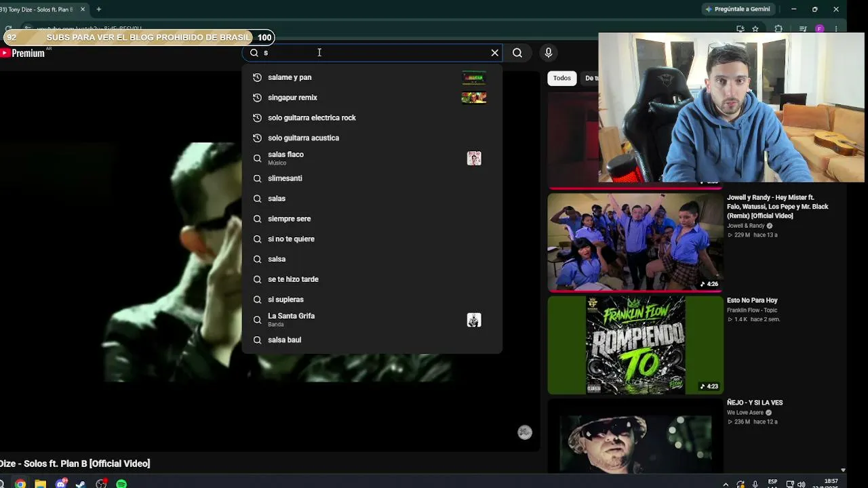868x488 pixels.
Task: Open the Chrome extensions puzzle icon
Action: tap(778, 29)
